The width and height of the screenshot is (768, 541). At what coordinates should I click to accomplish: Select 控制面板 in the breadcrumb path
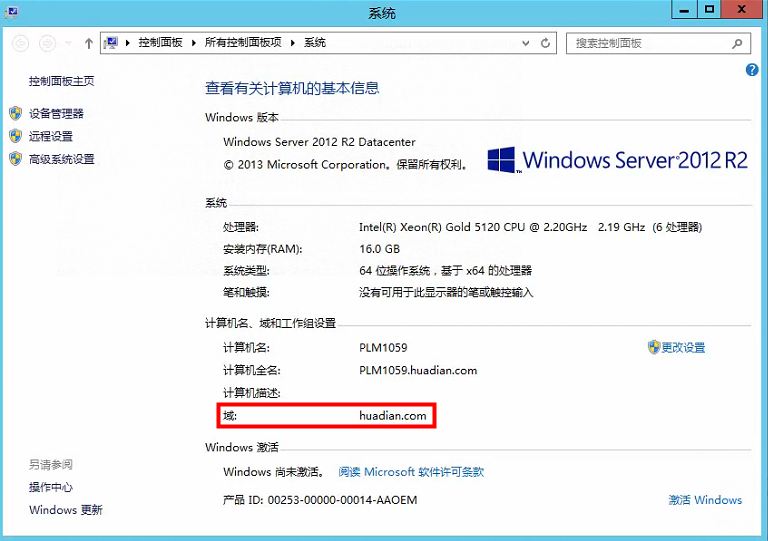pos(162,43)
